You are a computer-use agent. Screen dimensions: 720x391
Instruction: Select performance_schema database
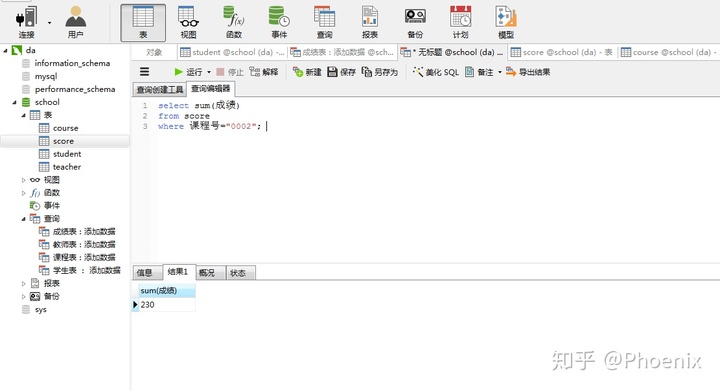[x=75, y=89]
